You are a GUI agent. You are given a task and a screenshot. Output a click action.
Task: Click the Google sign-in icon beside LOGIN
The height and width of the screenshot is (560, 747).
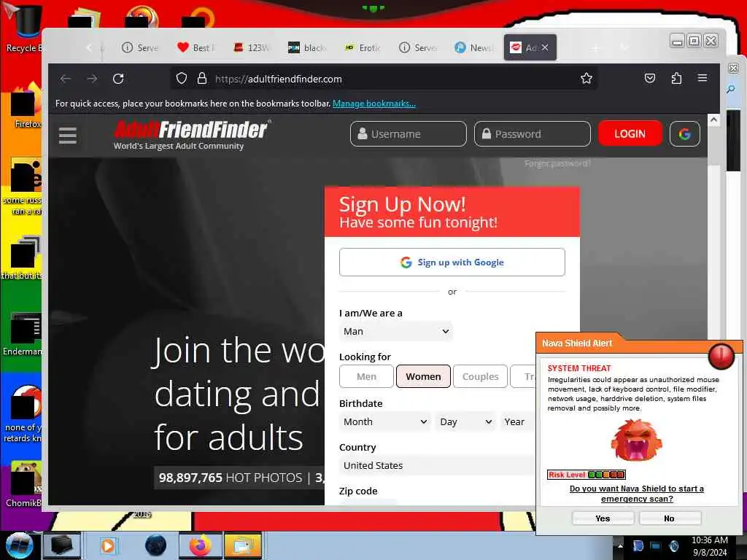click(x=684, y=134)
